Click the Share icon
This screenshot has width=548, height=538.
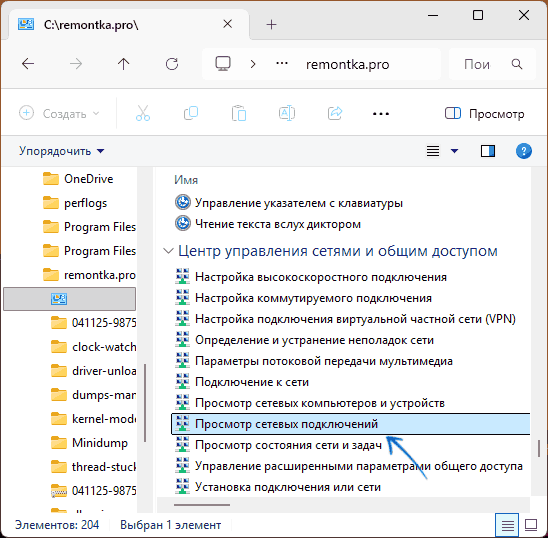tap(335, 114)
